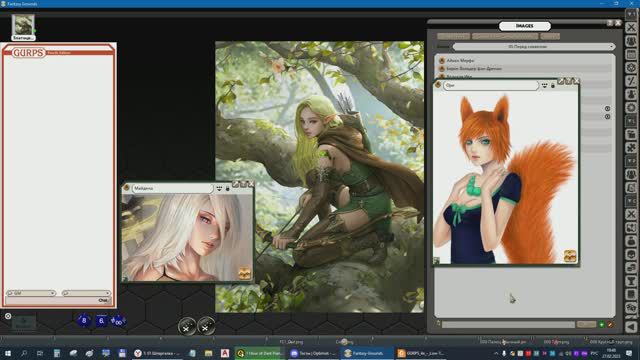640x360 pixels.
Task: Click the Chat button in the GURPS panel
Action: (x=104, y=300)
